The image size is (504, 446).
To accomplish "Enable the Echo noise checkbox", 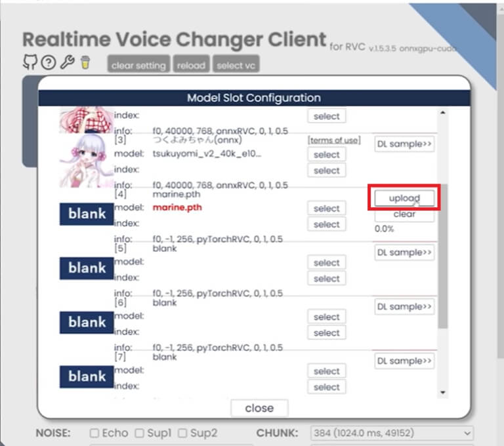I will (x=94, y=433).
